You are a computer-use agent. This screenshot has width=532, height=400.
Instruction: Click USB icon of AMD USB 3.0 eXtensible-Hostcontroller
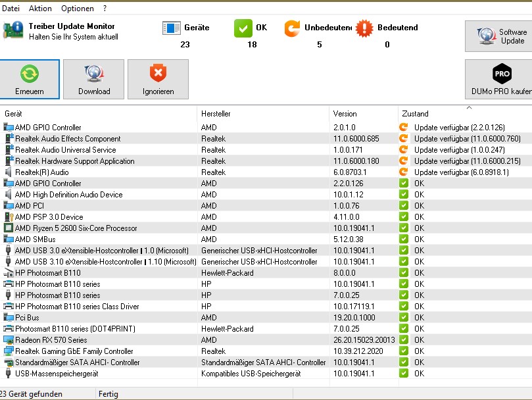click(9, 251)
